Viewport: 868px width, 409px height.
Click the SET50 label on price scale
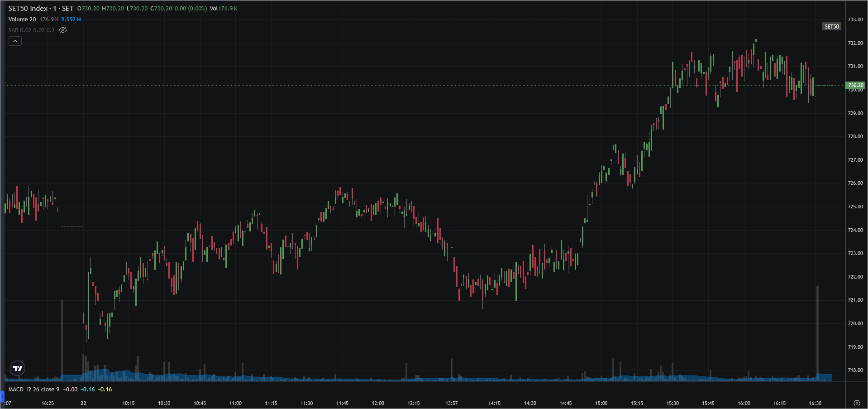point(831,27)
